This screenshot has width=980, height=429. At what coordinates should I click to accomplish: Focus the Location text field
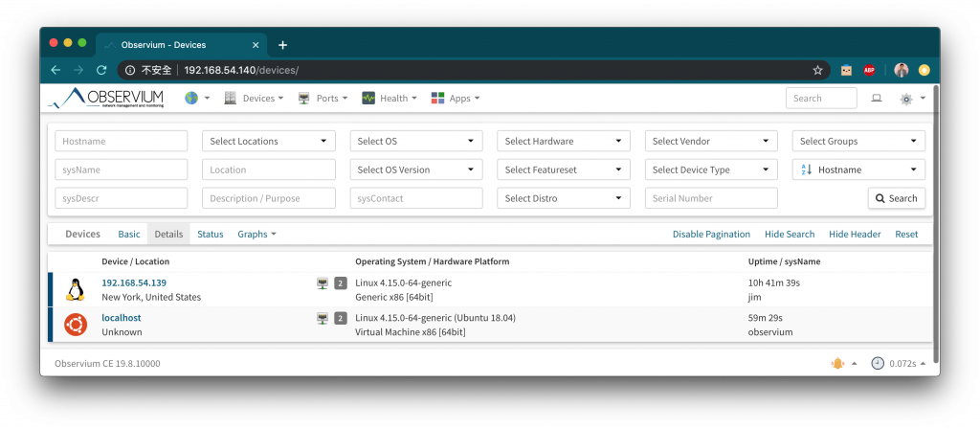269,169
